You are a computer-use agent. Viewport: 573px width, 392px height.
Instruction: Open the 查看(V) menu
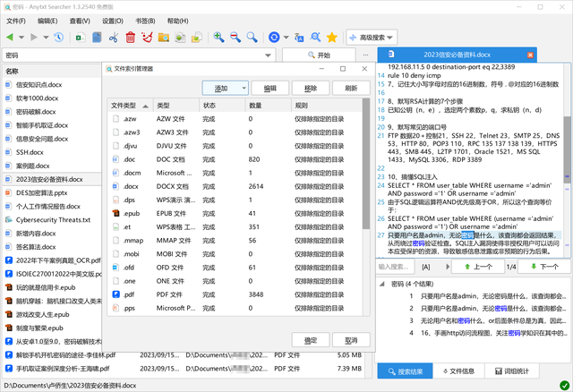tap(80, 21)
